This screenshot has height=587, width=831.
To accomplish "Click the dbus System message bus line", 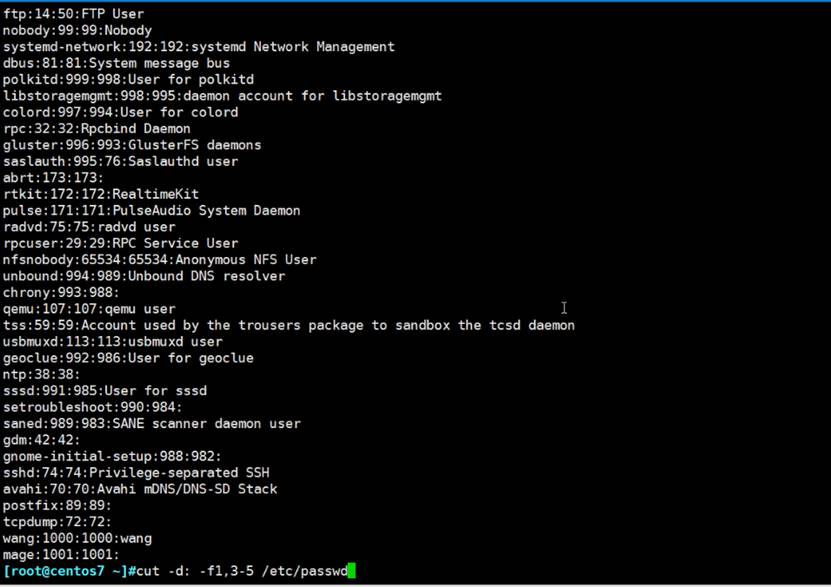I will coord(116,63).
